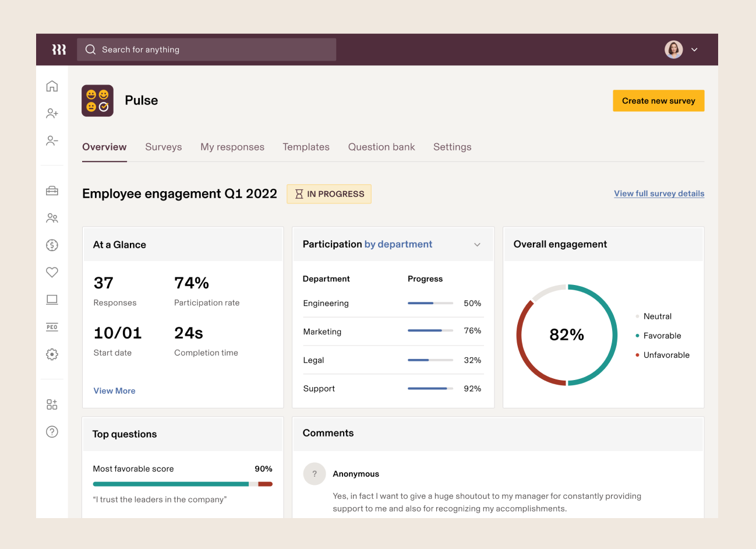The image size is (756, 549).
Task: Expand the account menu chevron beside avatar
Action: pyautogui.click(x=694, y=50)
